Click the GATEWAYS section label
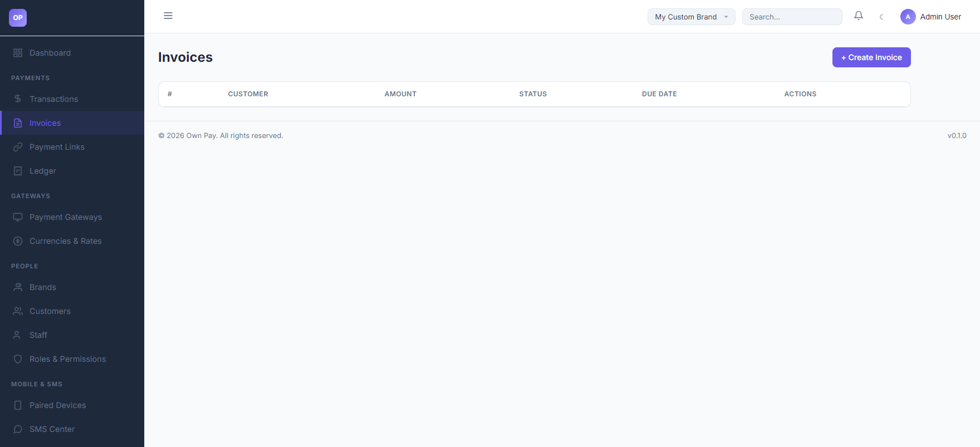Viewport: 980px width, 447px height. point(31,196)
